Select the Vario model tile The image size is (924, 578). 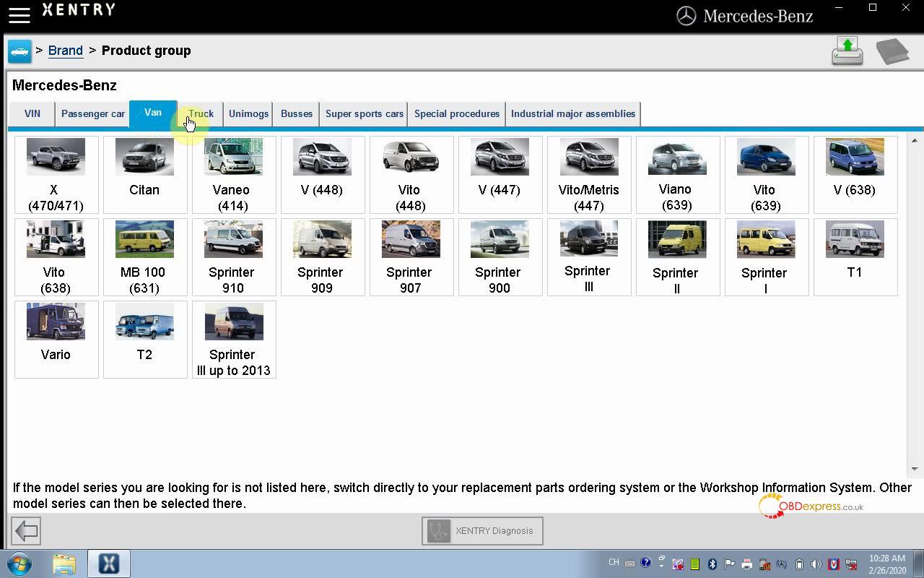(56, 340)
